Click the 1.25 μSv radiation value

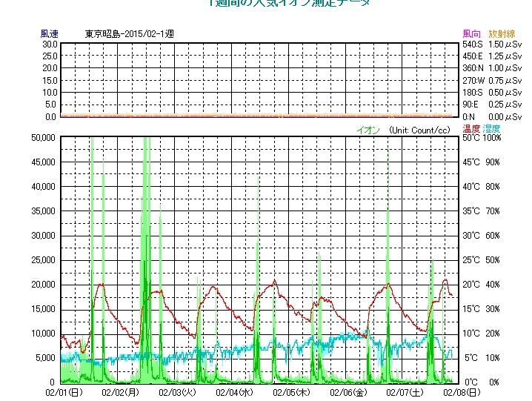(x=505, y=56)
